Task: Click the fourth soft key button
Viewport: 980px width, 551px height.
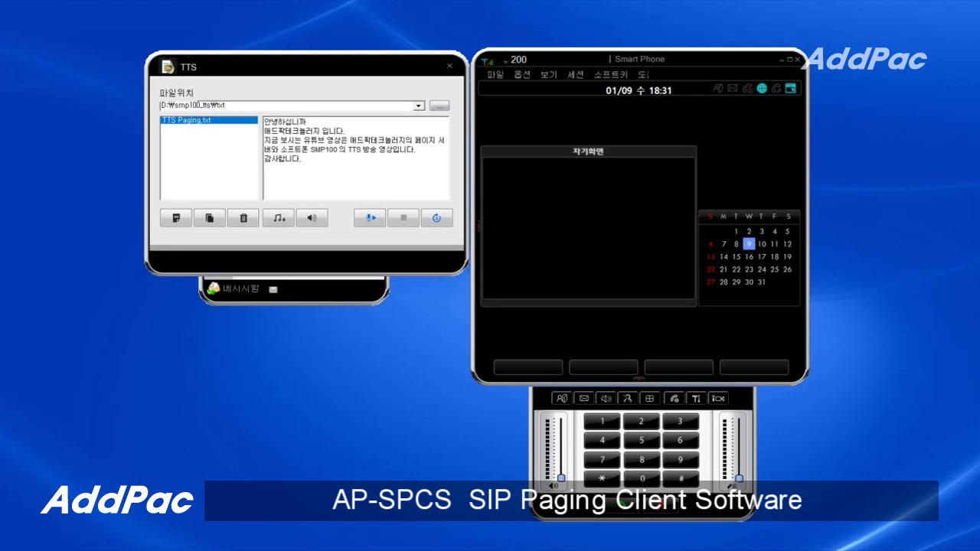Action: [754, 367]
